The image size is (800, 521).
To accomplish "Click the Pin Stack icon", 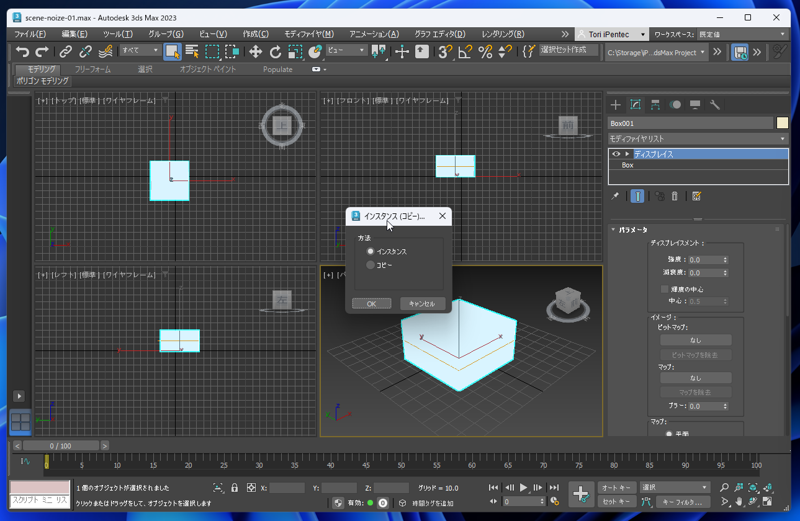I will 615,196.
